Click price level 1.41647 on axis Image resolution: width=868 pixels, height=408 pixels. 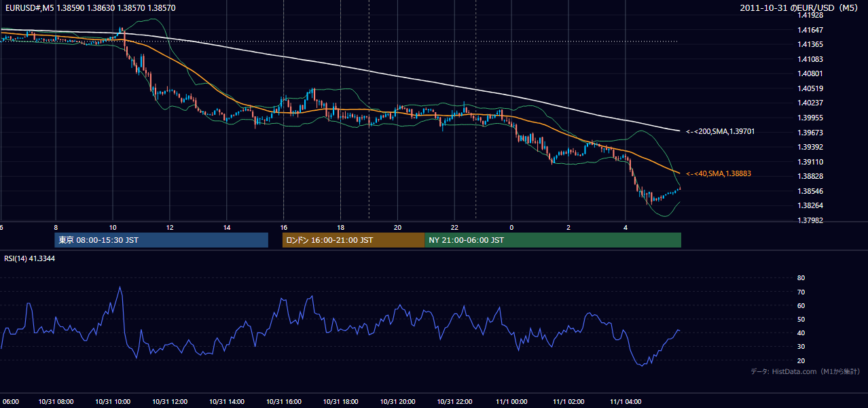[810, 30]
